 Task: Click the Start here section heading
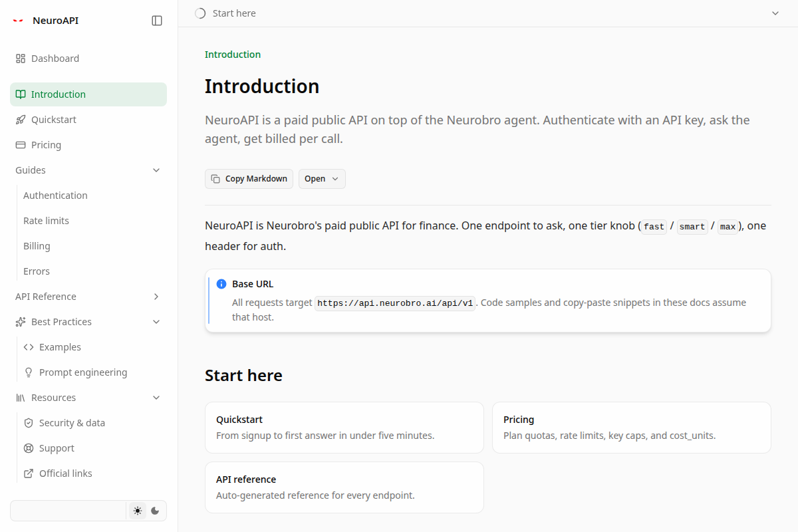[243, 376]
